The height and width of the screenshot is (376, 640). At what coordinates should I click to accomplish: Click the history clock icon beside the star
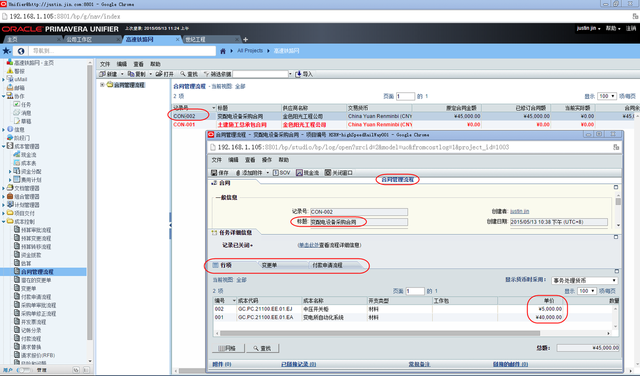click(x=21, y=51)
